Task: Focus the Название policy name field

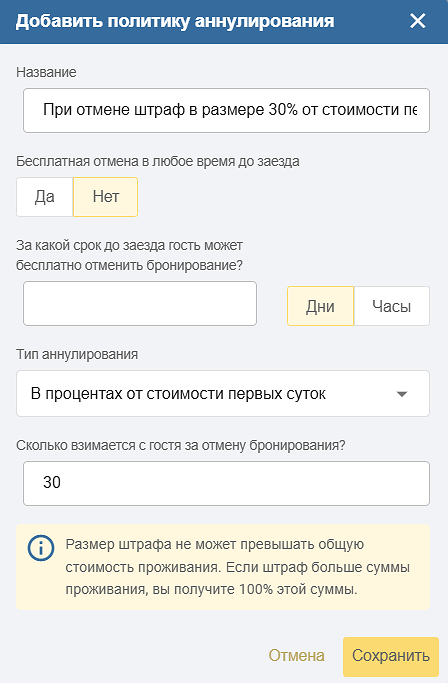Action: tap(226, 110)
